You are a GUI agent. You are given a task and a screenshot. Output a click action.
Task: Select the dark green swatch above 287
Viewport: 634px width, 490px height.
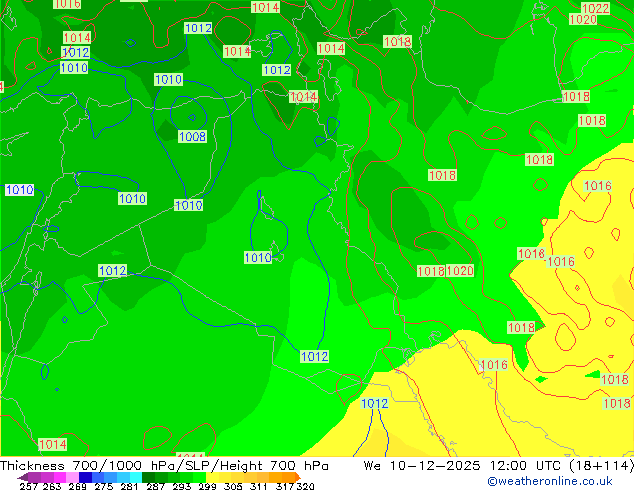click(x=148, y=477)
